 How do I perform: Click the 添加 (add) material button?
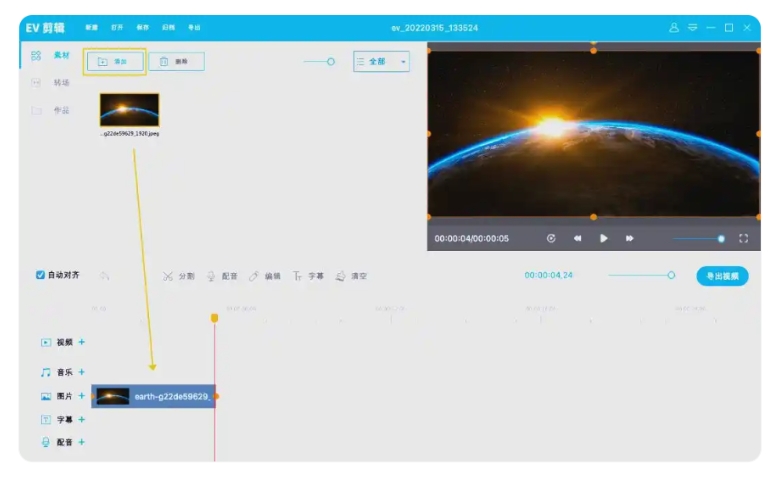click(x=114, y=62)
